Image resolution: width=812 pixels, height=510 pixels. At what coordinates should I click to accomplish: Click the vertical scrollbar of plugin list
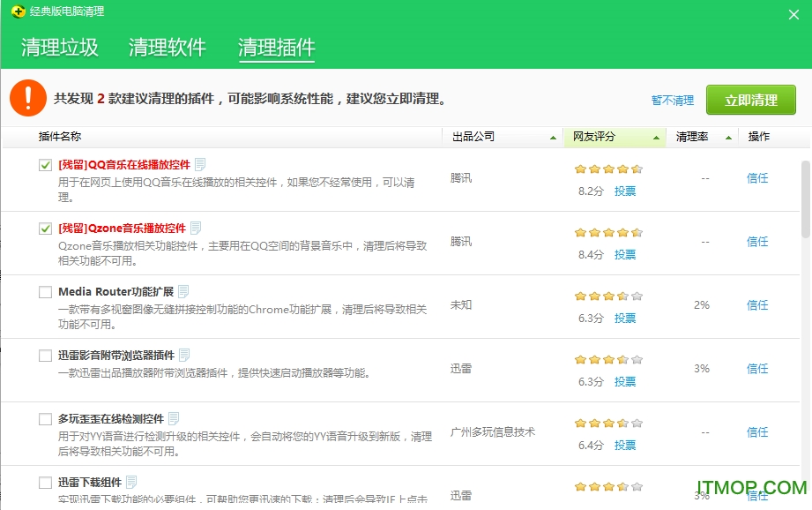pos(805,199)
